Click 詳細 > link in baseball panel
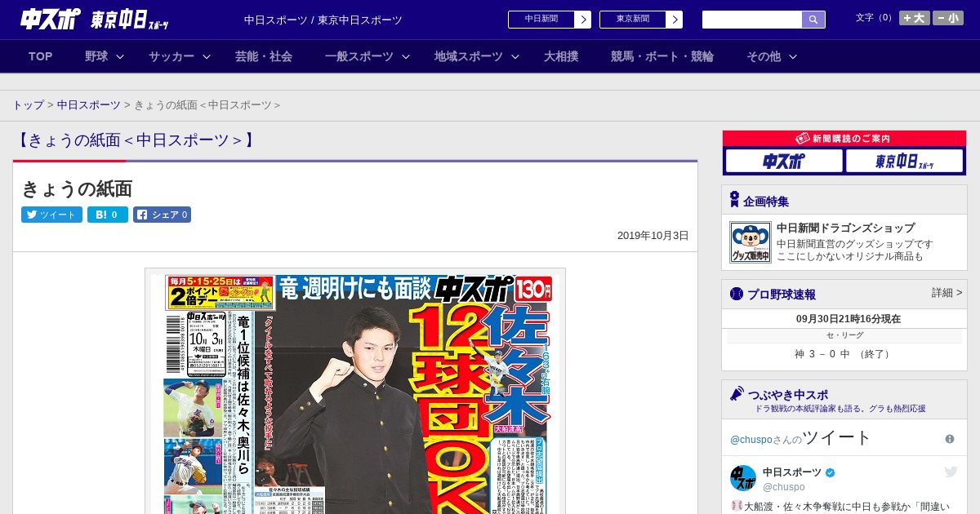980x514 pixels. click(x=947, y=293)
